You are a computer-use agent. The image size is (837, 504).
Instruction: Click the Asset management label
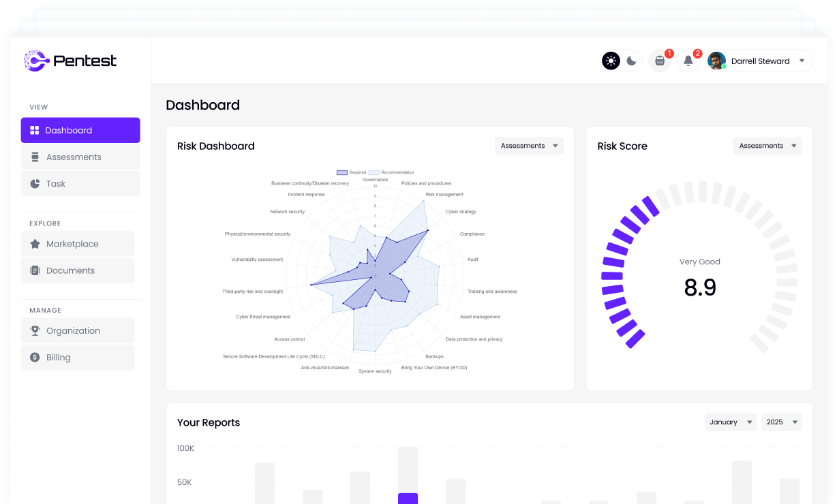coord(480,317)
